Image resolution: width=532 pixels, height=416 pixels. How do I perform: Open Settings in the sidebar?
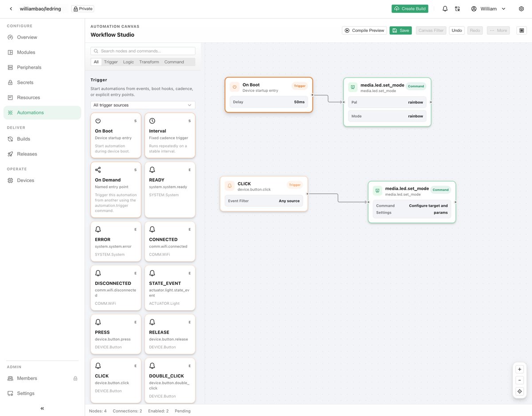point(42,393)
